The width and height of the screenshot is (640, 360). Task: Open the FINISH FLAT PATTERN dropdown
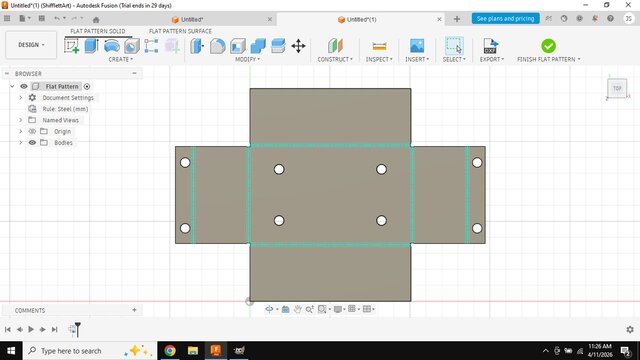549,59
